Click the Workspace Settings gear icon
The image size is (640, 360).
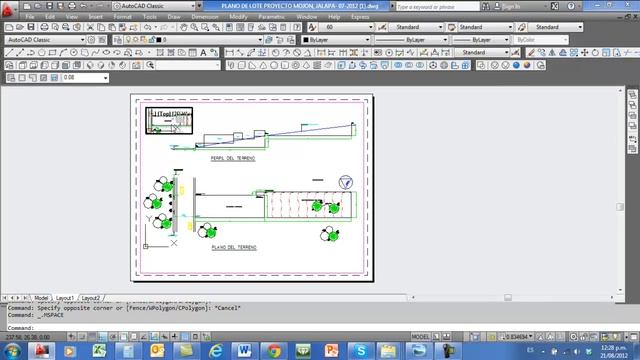coord(91,40)
